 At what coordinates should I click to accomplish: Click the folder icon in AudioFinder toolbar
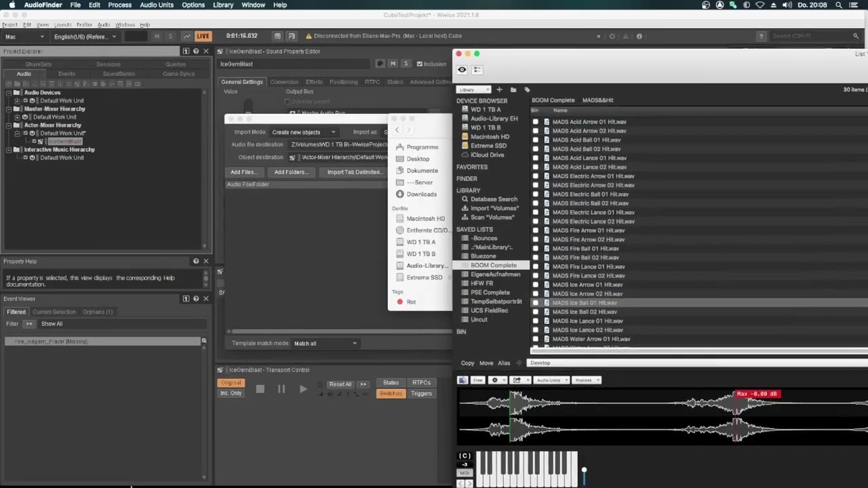[513, 89]
